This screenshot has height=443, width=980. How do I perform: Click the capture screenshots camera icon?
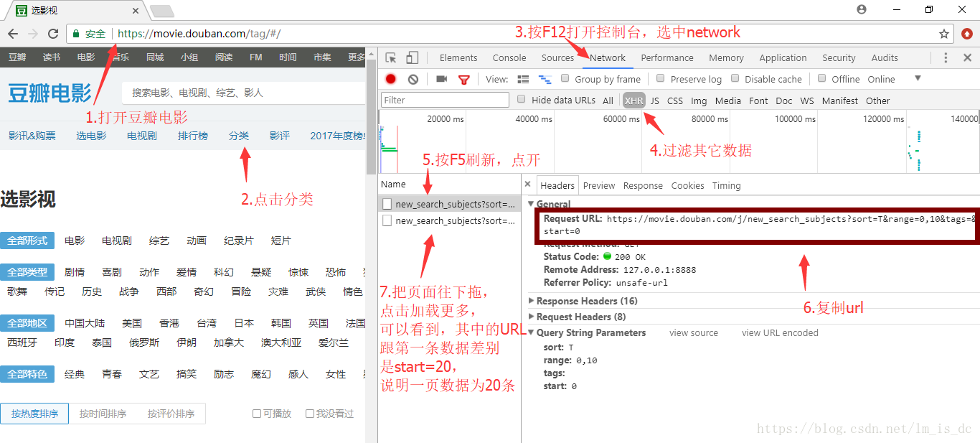(442, 79)
